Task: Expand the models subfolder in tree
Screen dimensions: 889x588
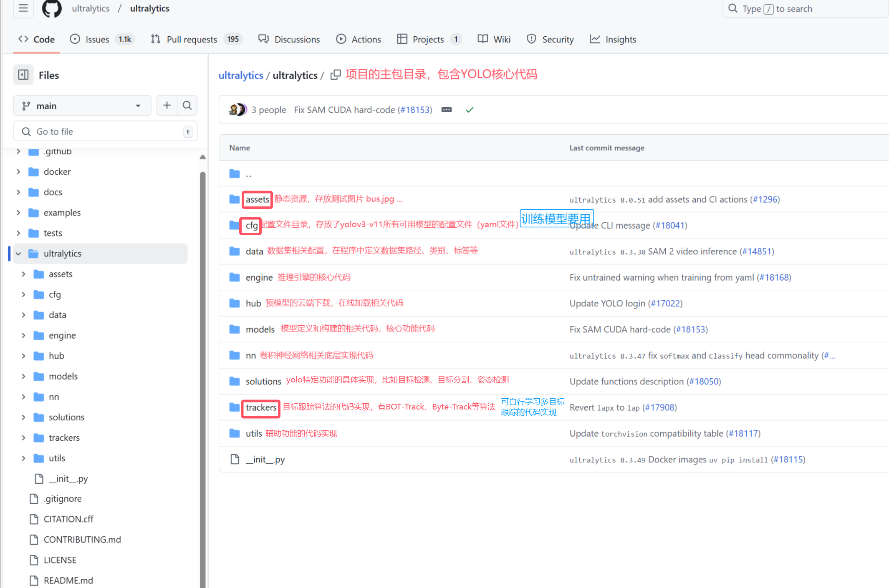Action: 23,377
